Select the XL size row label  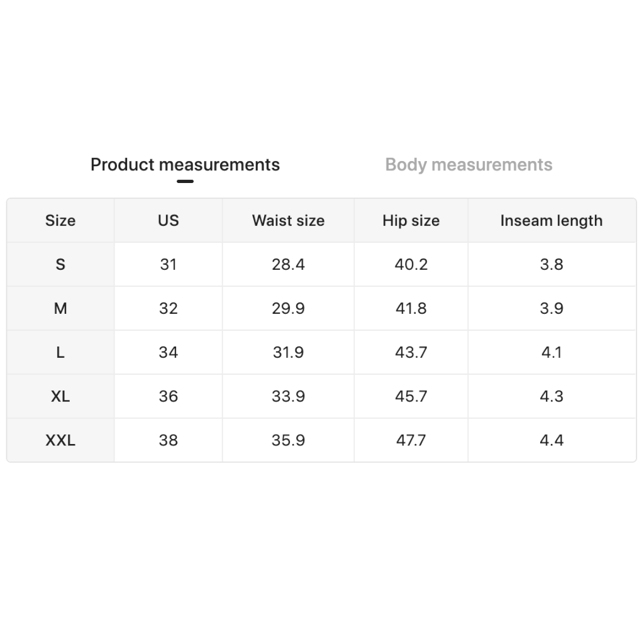(60, 397)
